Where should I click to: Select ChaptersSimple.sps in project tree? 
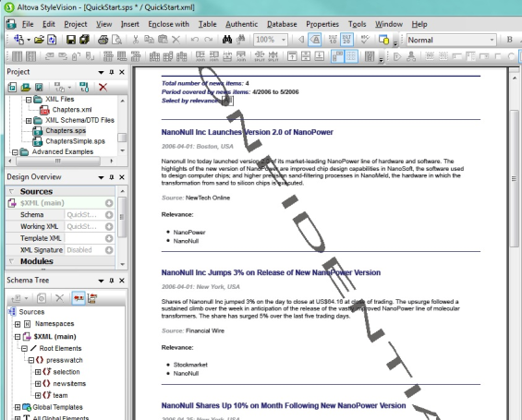(x=75, y=141)
